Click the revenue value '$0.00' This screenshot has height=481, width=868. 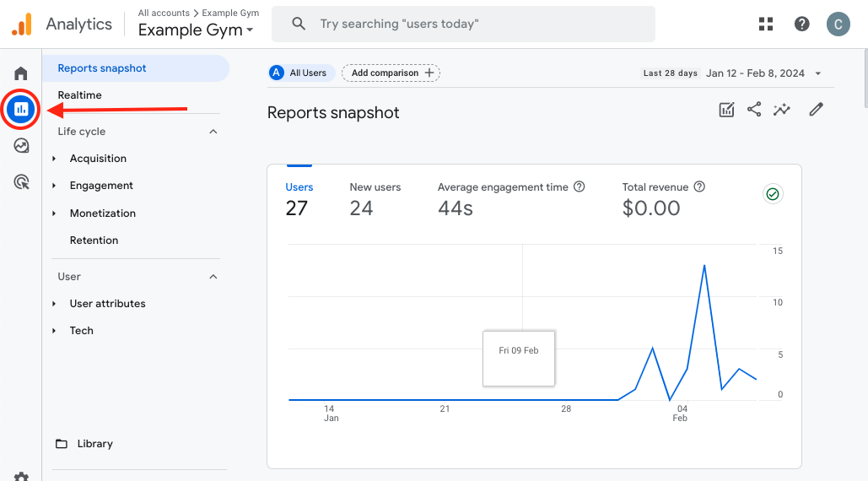tap(651, 208)
